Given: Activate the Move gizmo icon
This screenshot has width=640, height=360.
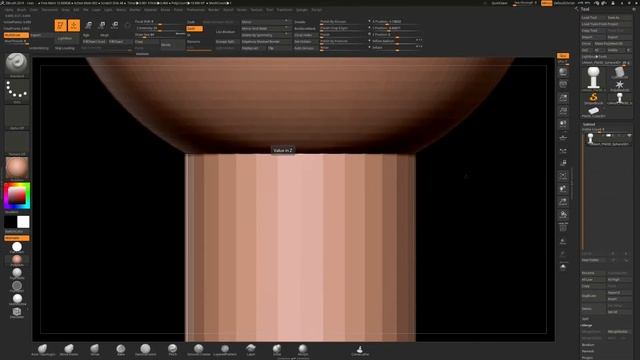Looking at the screenshot, I should coord(89,25).
